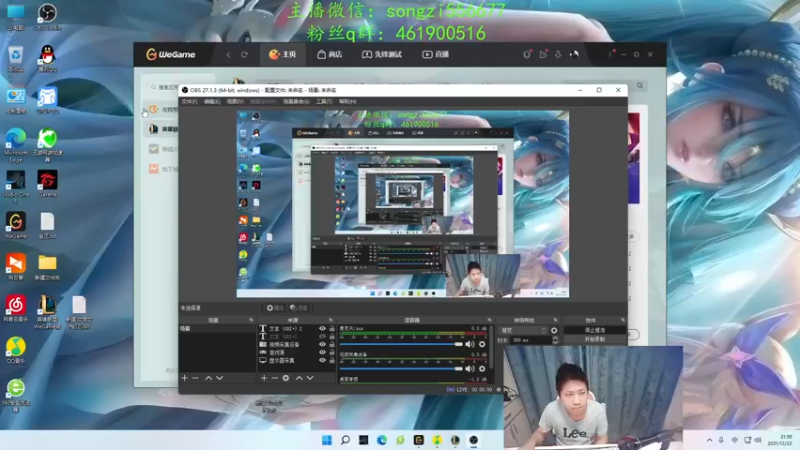Viewport: 800px width, 450px height.
Task: Mute the second mixer audio channel
Action: click(469, 368)
